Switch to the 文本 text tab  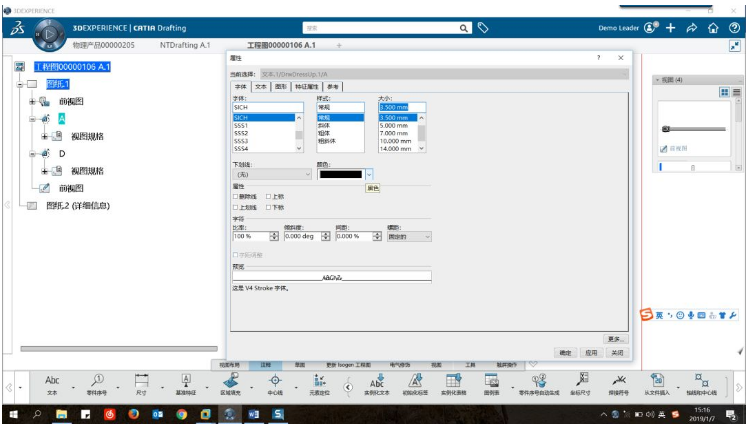(x=261, y=86)
